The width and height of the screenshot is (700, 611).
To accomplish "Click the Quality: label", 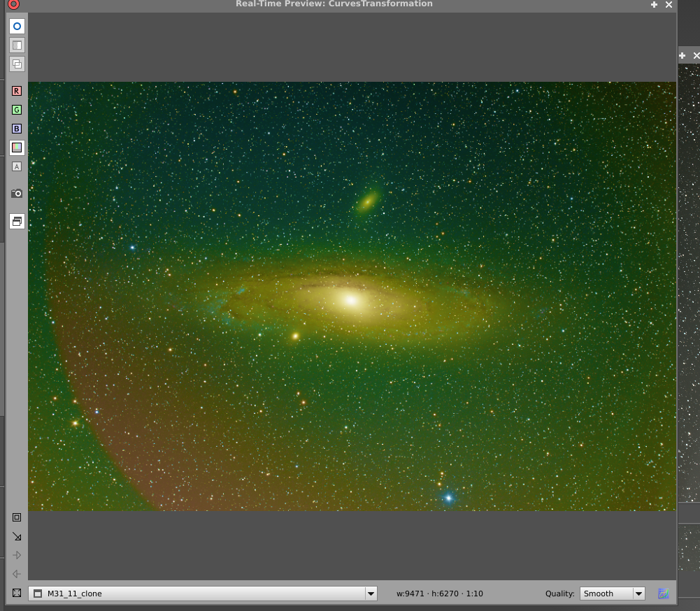I will coord(560,594).
